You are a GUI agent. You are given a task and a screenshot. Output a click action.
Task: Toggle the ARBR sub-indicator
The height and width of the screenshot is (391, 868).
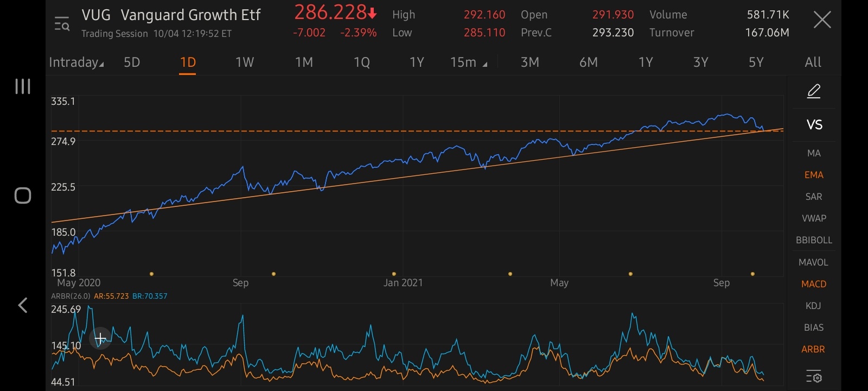[x=813, y=349]
